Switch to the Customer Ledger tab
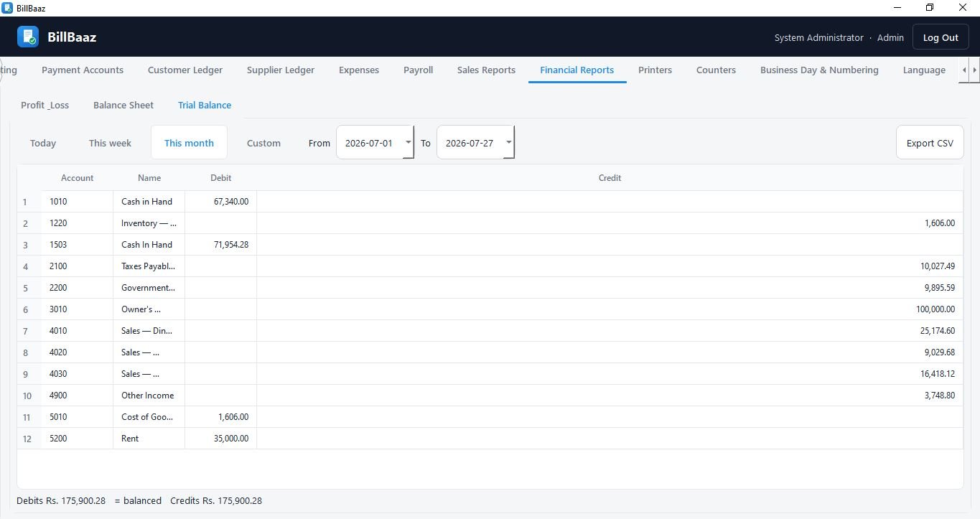 click(185, 70)
